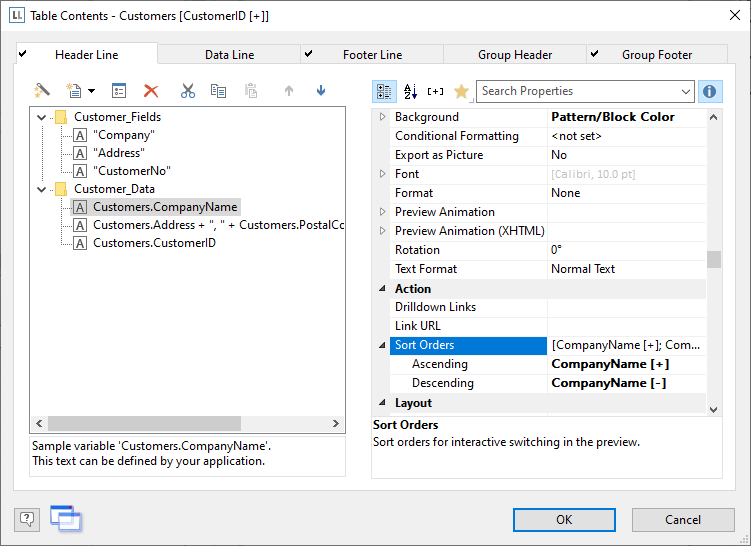Image resolution: width=751 pixels, height=546 pixels.
Task: Copy the selected column icon
Action: [218, 91]
